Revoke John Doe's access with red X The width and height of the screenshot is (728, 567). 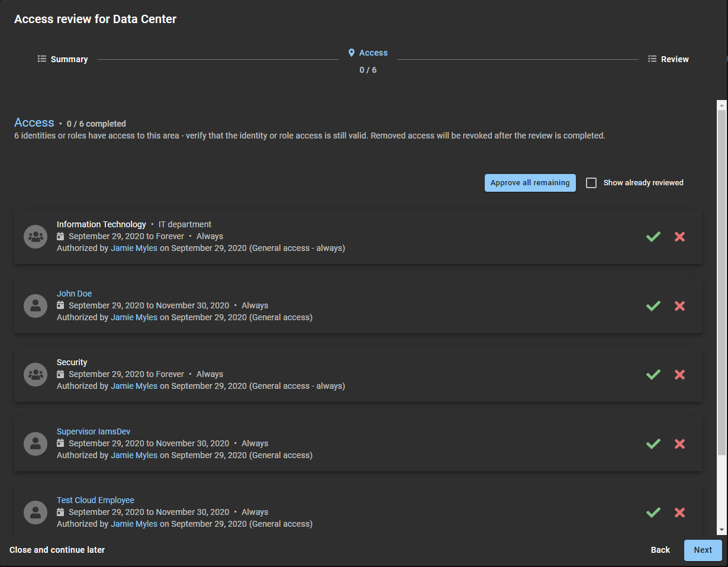tap(679, 306)
